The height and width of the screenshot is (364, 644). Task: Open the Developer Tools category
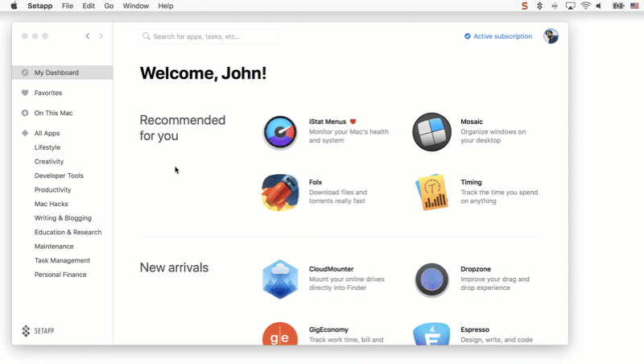(x=59, y=176)
